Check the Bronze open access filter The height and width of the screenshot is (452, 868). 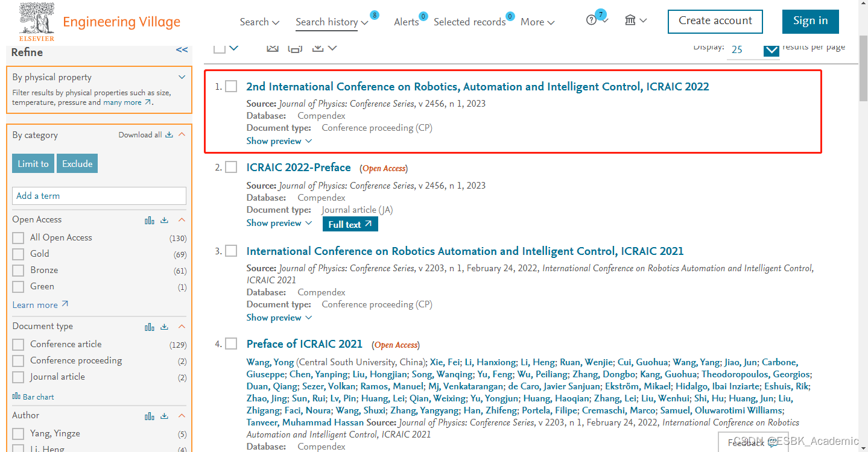[18, 270]
